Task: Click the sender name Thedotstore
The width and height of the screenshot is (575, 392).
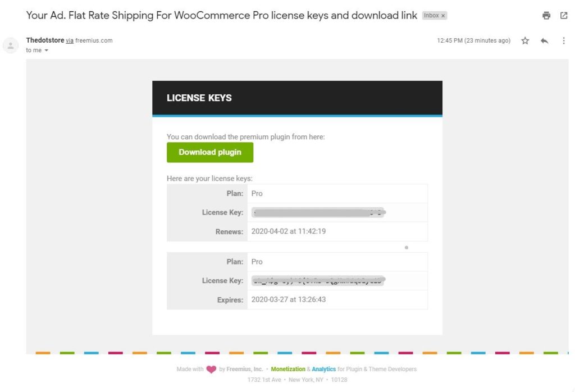Action: 45,40
